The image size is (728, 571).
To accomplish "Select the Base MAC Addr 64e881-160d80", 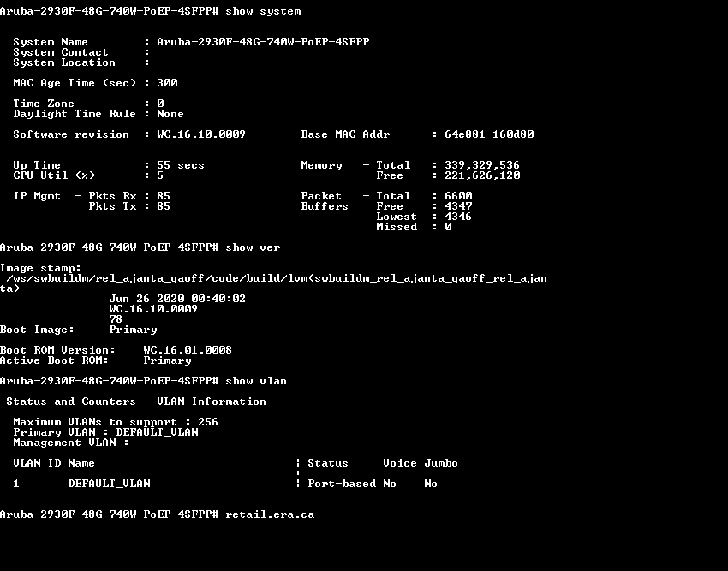I will [489, 134].
